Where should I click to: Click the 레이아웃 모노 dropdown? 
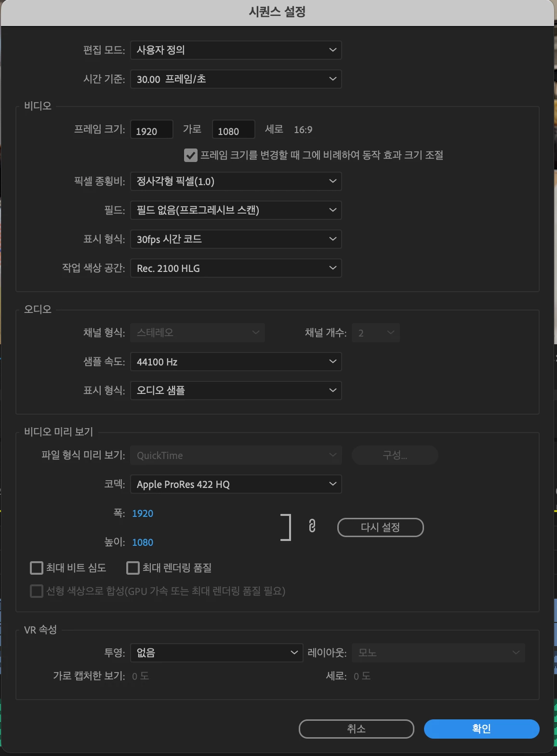click(x=438, y=653)
